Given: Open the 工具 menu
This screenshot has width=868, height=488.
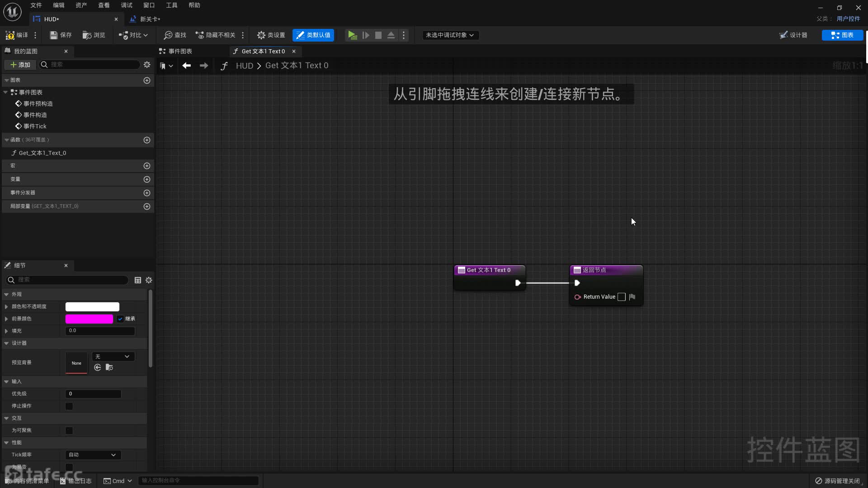Looking at the screenshot, I should click(x=172, y=5).
